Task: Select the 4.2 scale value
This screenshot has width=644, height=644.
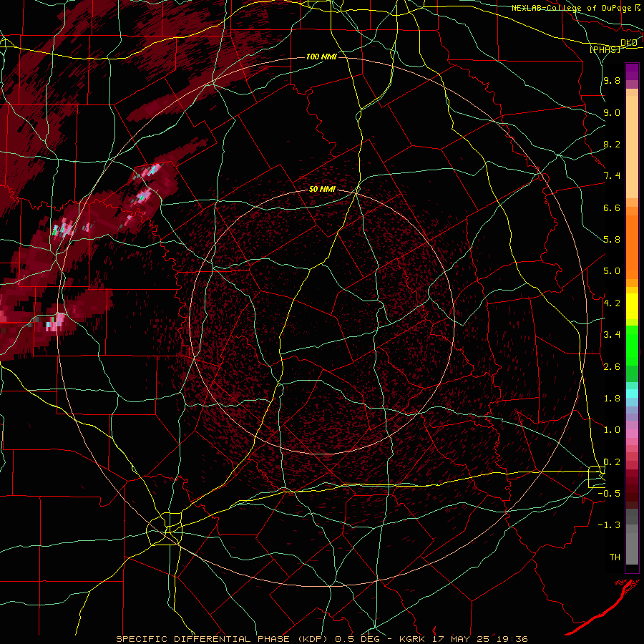Action: coord(612,303)
